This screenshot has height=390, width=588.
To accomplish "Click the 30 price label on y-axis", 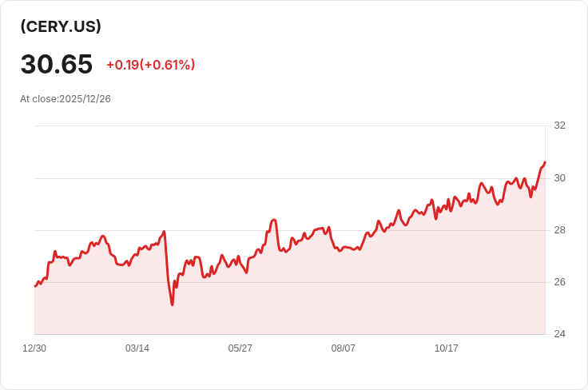I will [559, 178].
